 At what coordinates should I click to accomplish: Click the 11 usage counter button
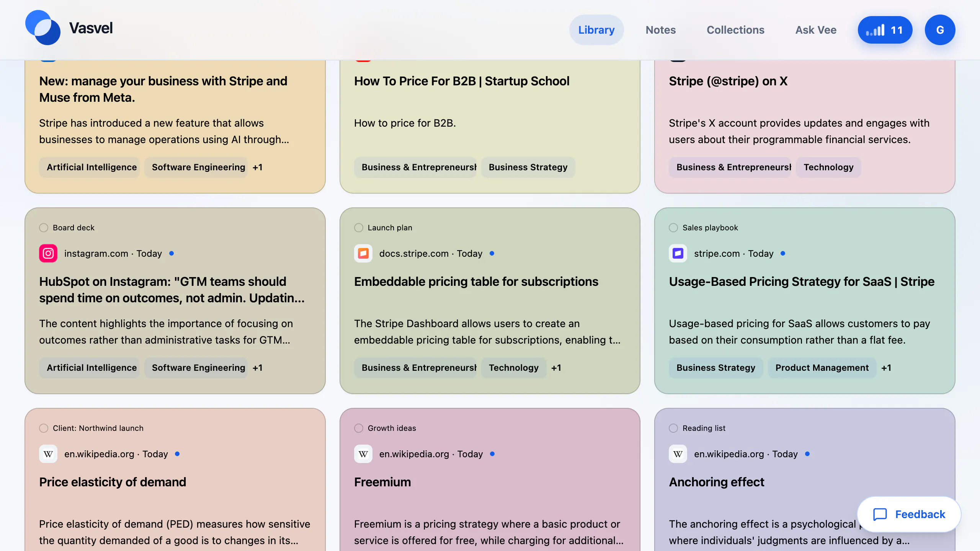[x=885, y=30]
